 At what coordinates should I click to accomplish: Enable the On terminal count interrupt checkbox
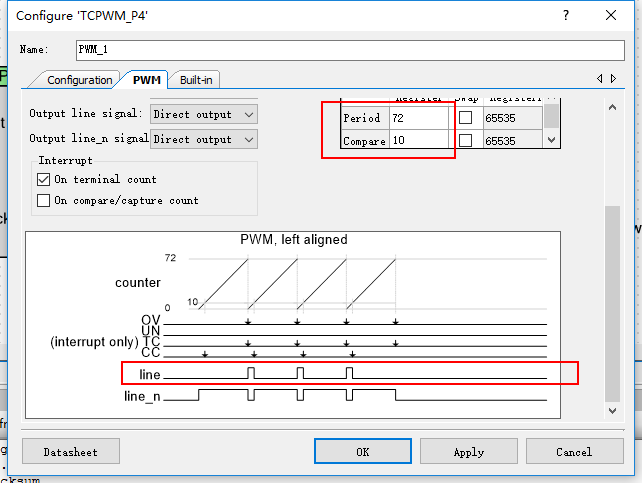[43, 180]
